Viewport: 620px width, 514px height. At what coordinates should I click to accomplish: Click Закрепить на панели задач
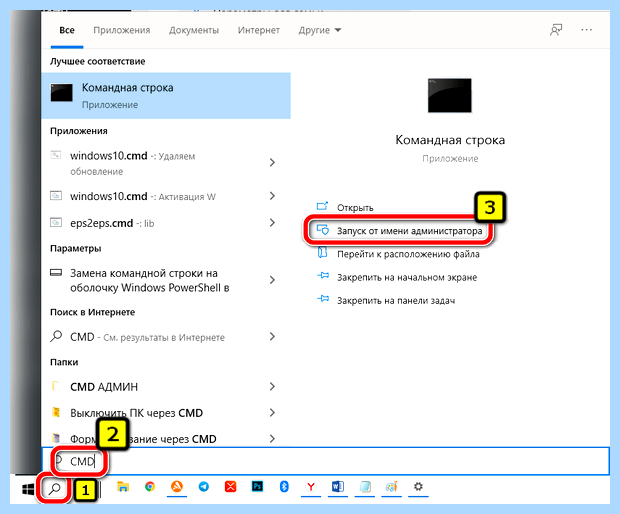(x=396, y=301)
